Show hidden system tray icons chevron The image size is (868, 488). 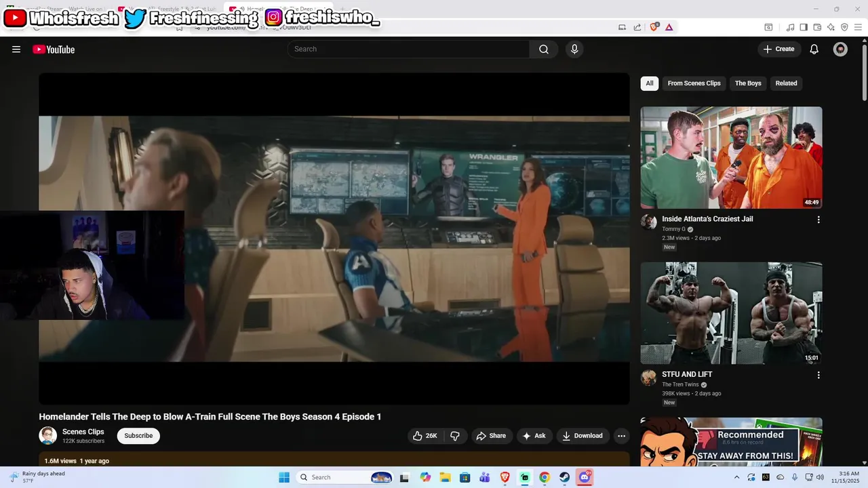(x=737, y=477)
